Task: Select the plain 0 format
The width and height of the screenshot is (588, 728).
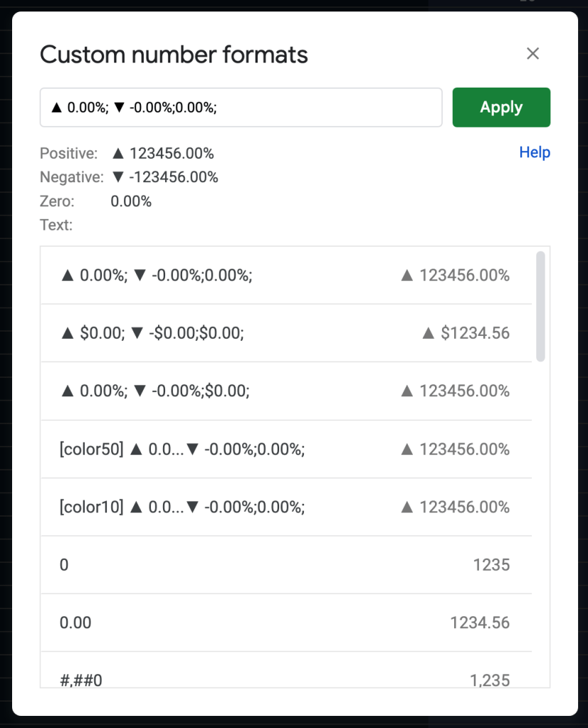Action: (x=65, y=565)
